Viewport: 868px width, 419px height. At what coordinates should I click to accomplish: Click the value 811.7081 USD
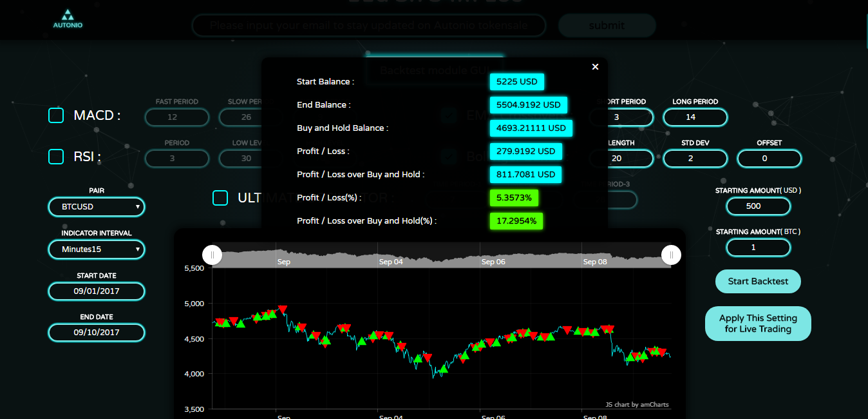pos(525,175)
